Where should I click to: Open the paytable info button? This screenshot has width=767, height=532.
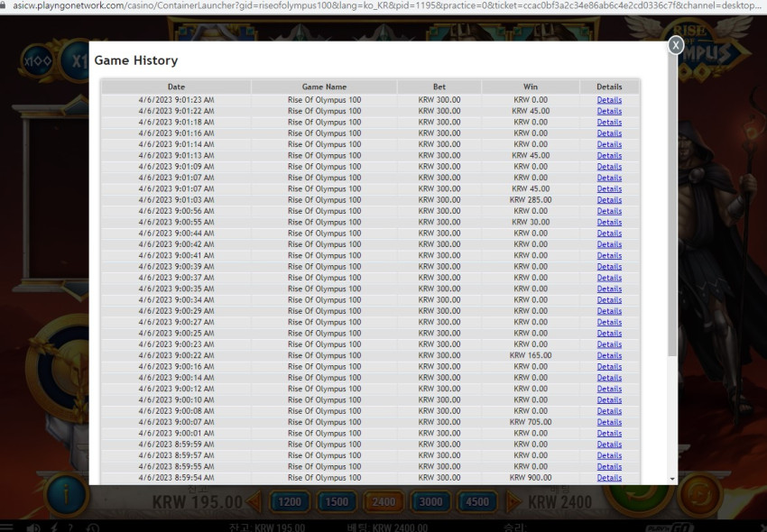click(66, 495)
